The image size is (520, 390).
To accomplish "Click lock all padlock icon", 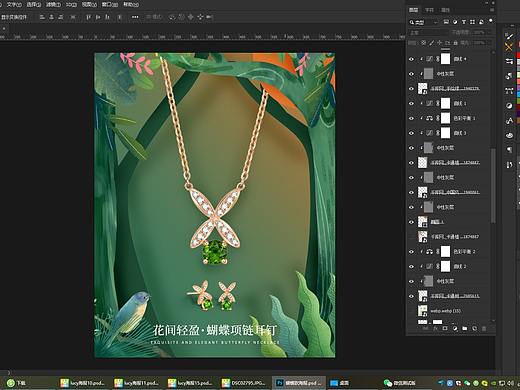I will pos(456,43).
